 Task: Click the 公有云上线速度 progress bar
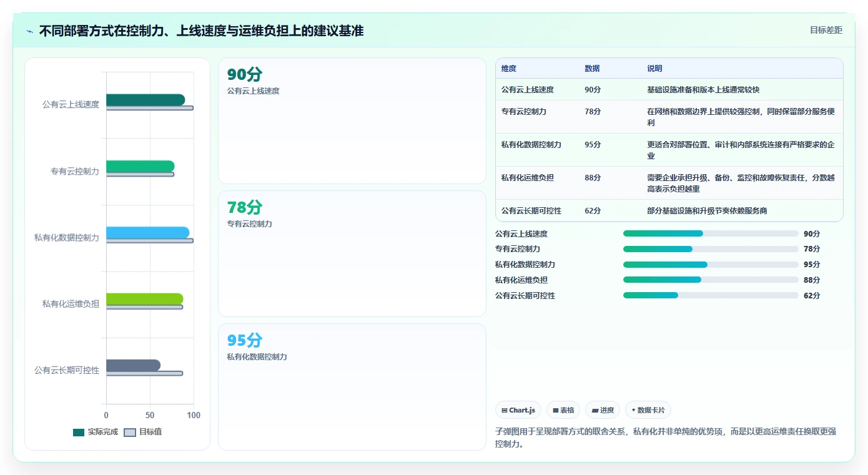711,233
